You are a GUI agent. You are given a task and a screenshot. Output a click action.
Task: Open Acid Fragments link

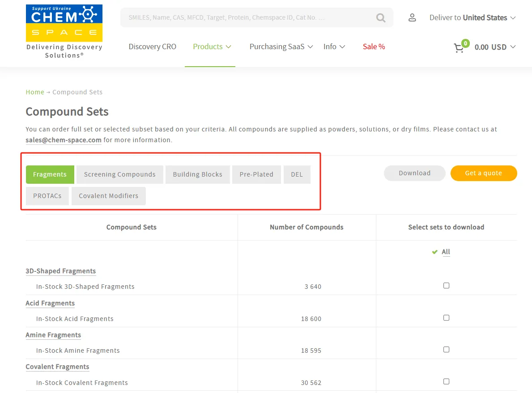click(50, 303)
